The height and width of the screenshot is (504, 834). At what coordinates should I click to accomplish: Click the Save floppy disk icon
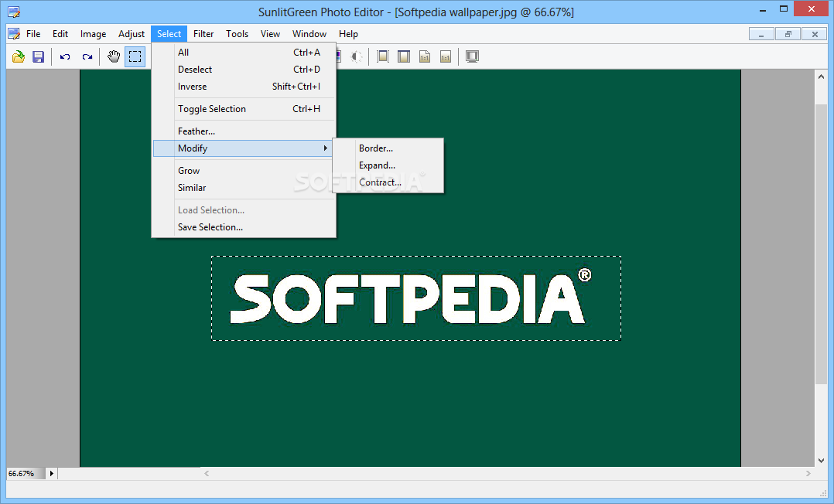pos(39,56)
